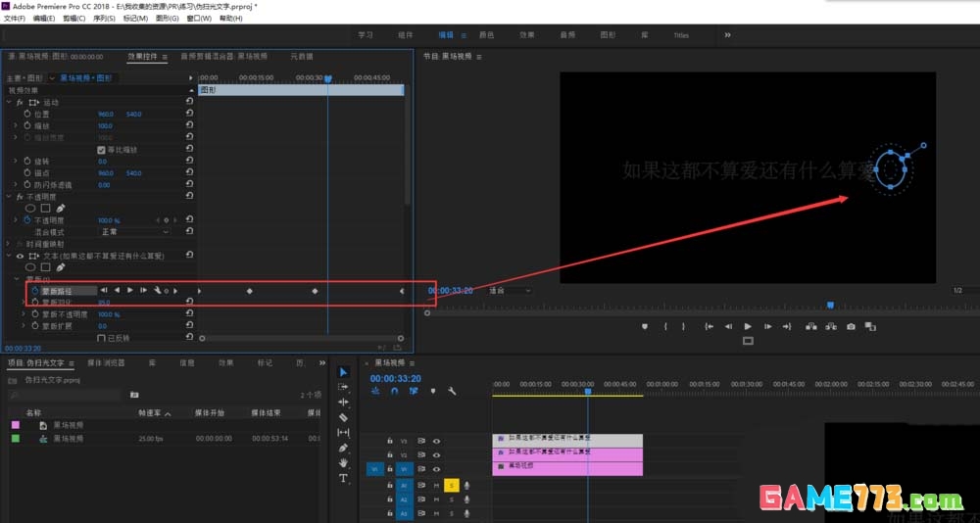The height and width of the screenshot is (523, 980).
Task: Reset the Position parameter
Action: point(189,114)
